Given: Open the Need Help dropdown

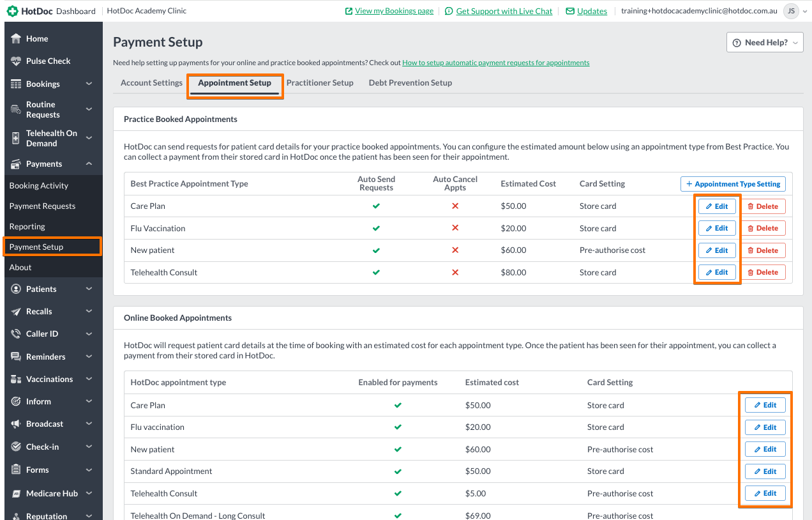Looking at the screenshot, I should click(765, 43).
